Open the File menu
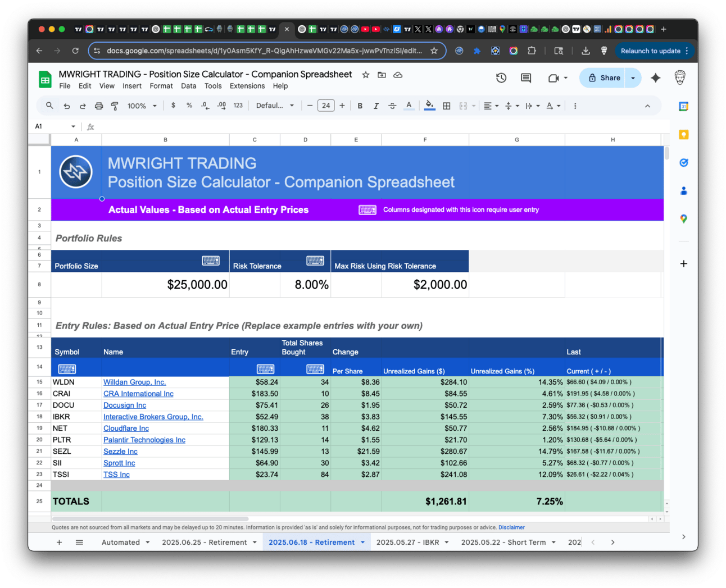 click(x=65, y=86)
